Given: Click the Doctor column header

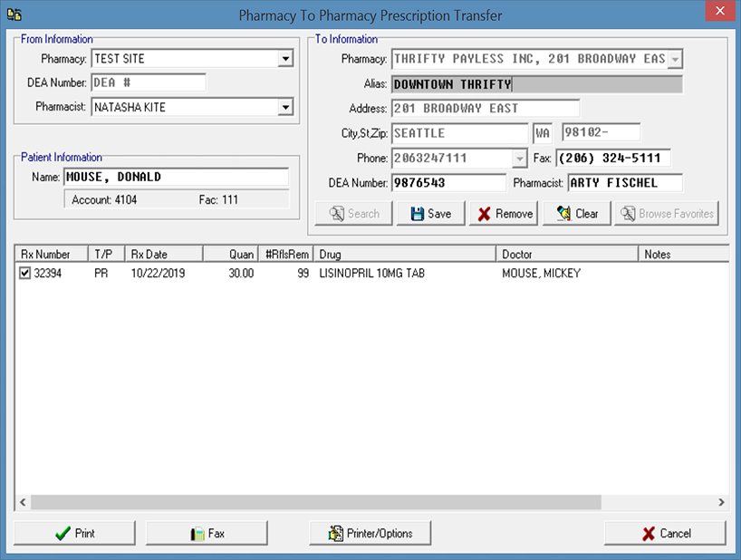Looking at the screenshot, I should tap(566, 255).
